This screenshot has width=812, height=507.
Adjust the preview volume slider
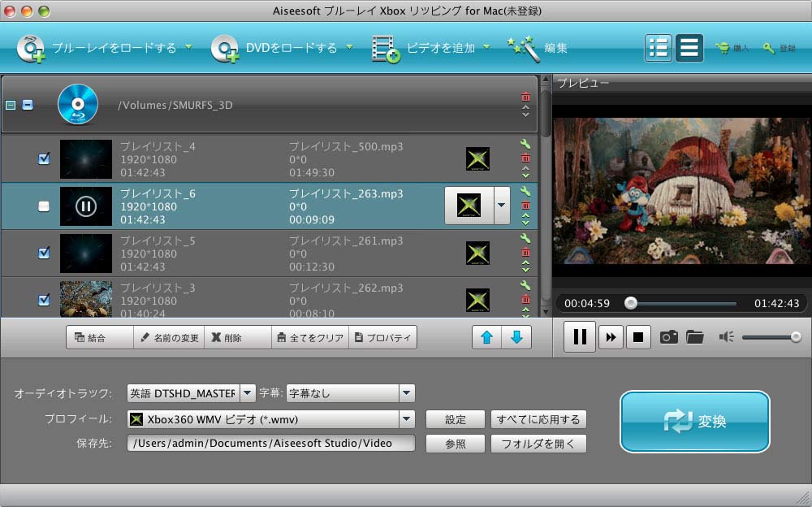click(771, 336)
